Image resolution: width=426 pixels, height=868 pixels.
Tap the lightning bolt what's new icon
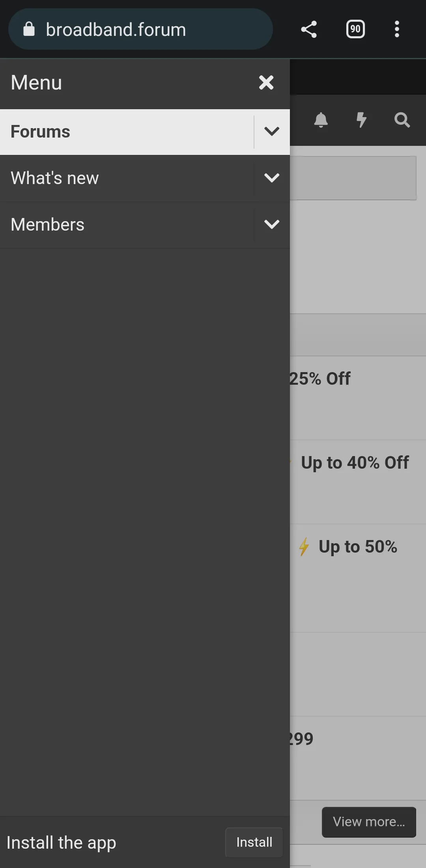pyautogui.click(x=361, y=120)
